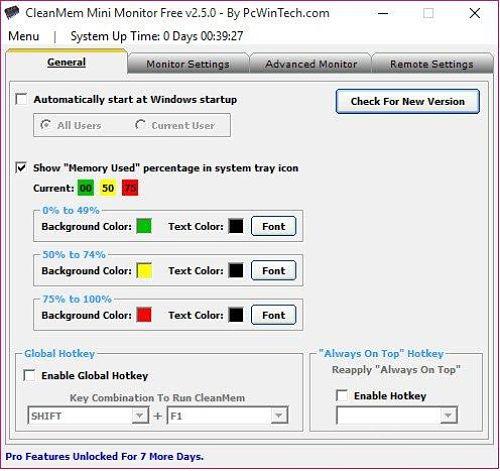Viewport: 500px width, 471px height.
Task: Click Font button for 50% to 74%
Action: coord(273,270)
